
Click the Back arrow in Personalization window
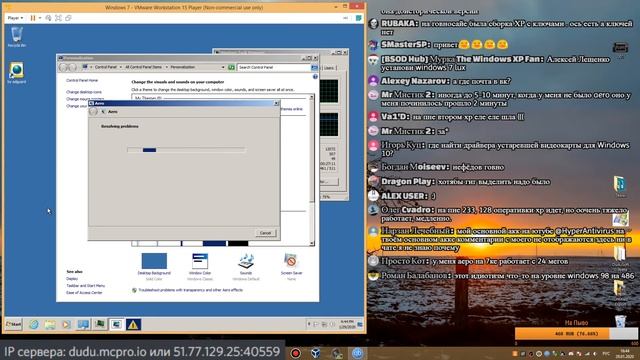click(x=64, y=67)
